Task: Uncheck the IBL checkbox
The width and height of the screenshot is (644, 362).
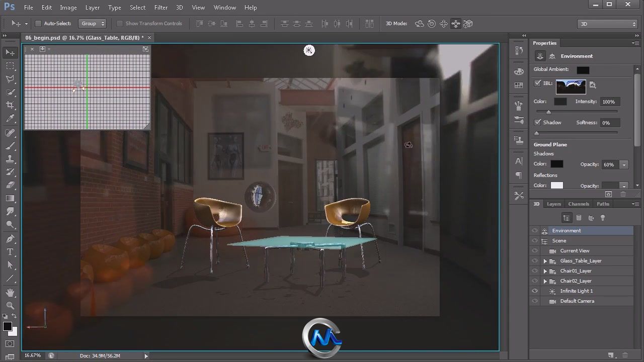Action: pyautogui.click(x=538, y=83)
